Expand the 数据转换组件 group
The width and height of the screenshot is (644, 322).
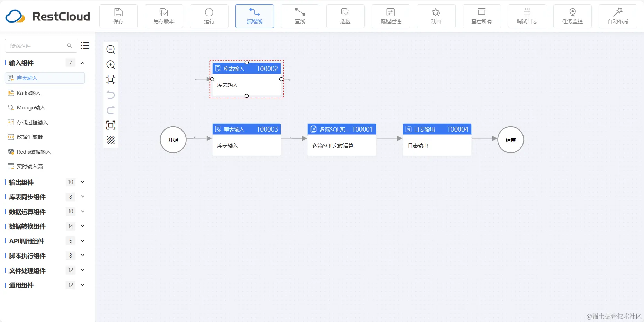83,226
